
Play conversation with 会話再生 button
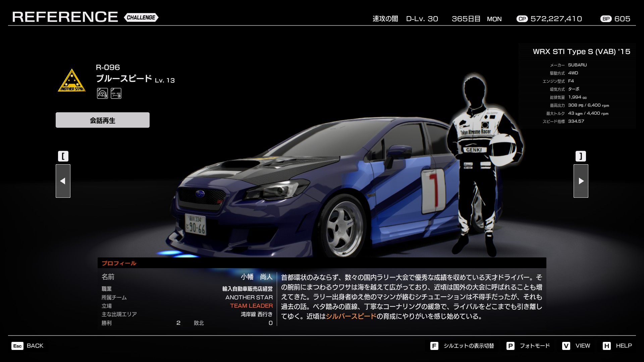[102, 120]
